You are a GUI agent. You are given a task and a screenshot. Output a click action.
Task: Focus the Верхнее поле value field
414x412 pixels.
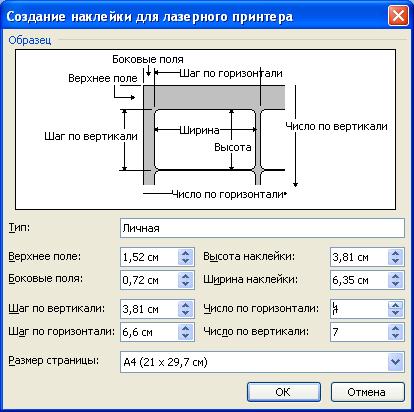tap(149, 257)
